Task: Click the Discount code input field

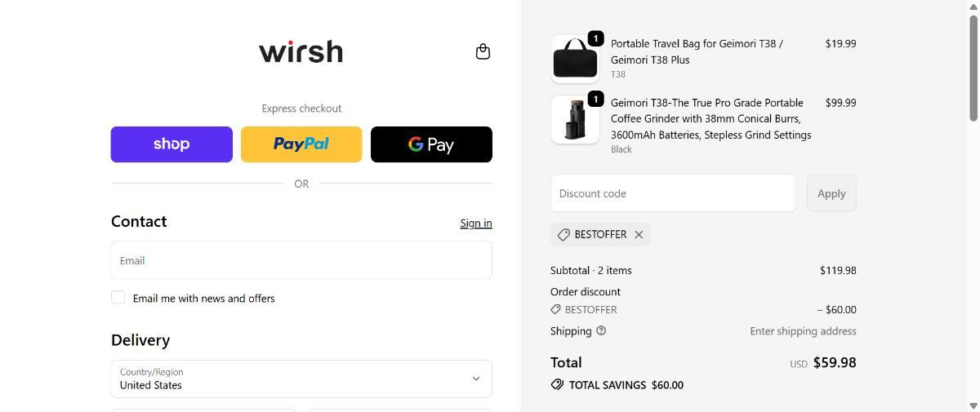Action: 673,193
